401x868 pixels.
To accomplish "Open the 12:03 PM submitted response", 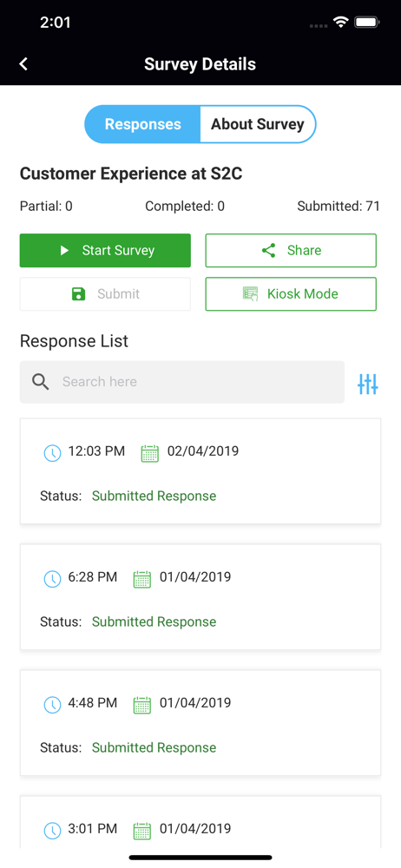I will click(x=200, y=471).
